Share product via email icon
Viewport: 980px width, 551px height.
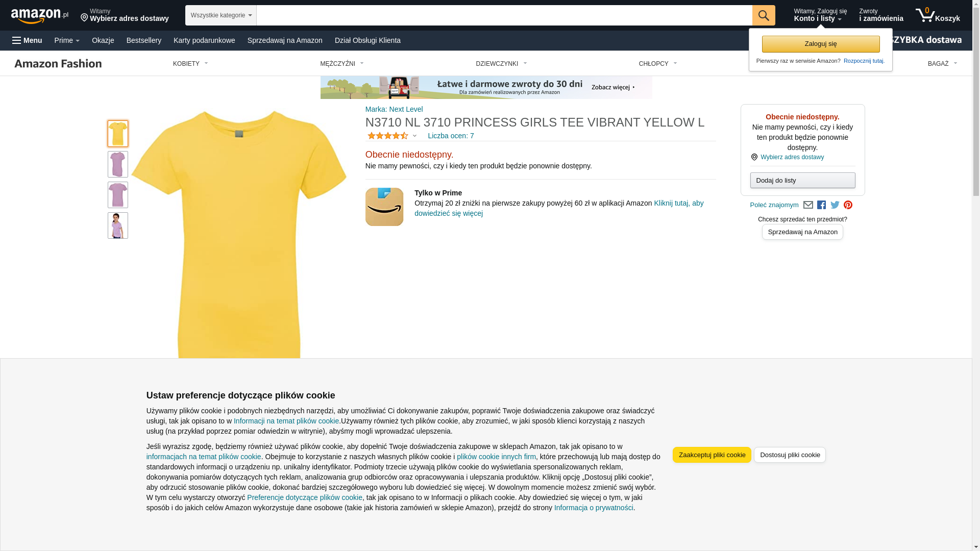pyautogui.click(x=807, y=205)
